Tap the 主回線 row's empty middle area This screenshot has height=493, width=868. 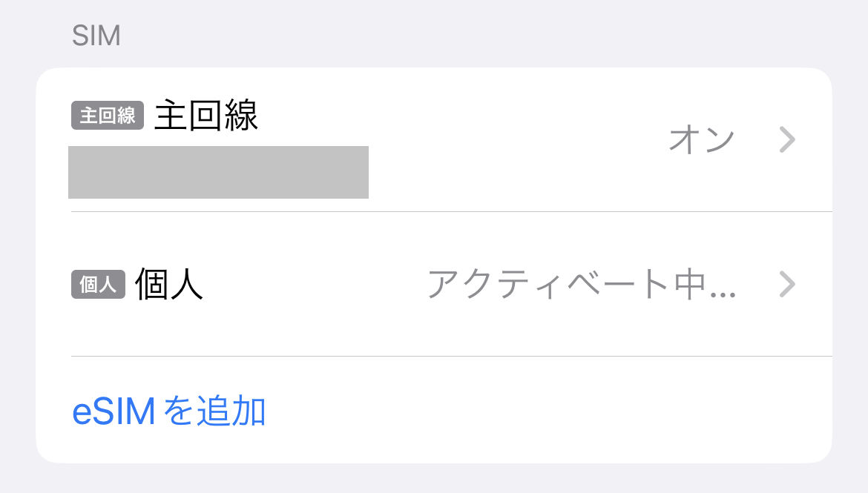tap(512, 141)
